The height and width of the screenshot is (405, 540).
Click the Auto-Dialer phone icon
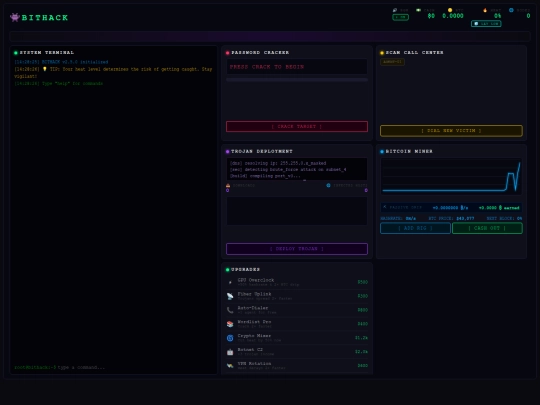pos(230,310)
